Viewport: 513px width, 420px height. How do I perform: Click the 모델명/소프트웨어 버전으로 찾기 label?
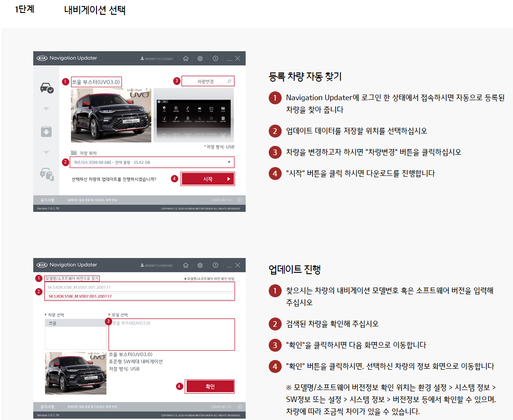coord(72,278)
